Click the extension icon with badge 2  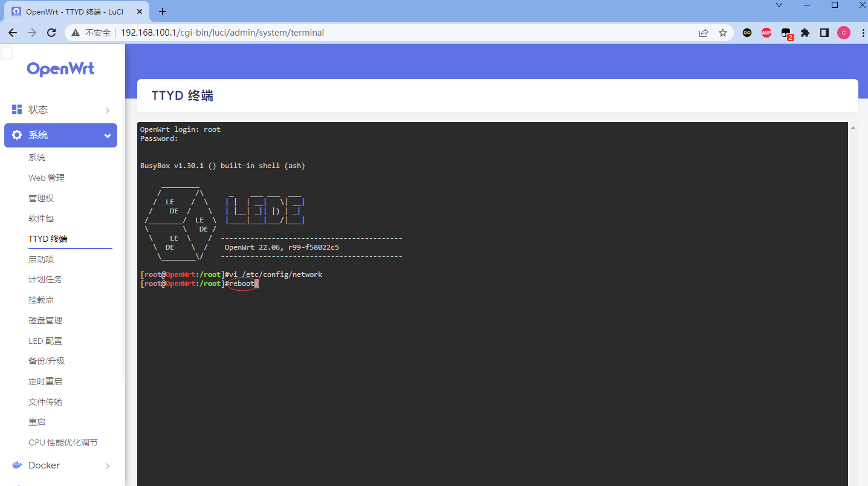pyautogui.click(x=786, y=34)
